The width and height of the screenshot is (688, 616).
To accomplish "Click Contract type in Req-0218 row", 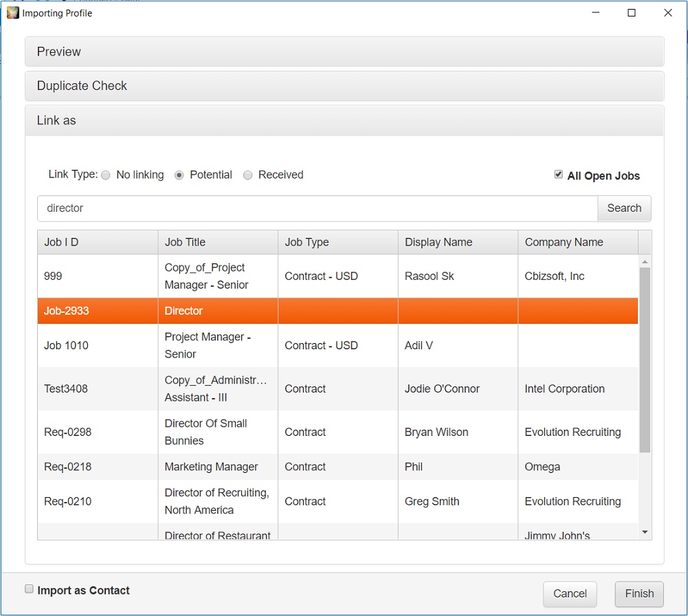I will 305,467.
